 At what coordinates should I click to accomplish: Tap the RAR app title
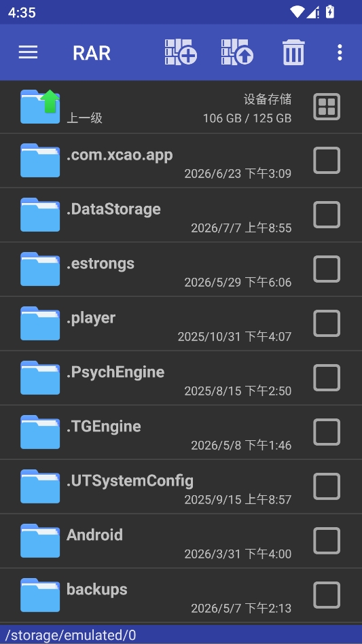[x=92, y=53]
